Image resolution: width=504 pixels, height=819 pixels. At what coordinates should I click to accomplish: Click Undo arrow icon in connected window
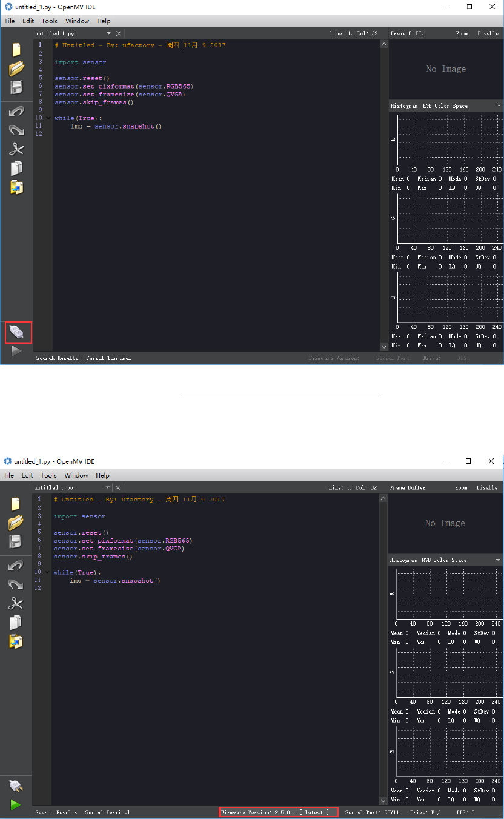(15, 566)
